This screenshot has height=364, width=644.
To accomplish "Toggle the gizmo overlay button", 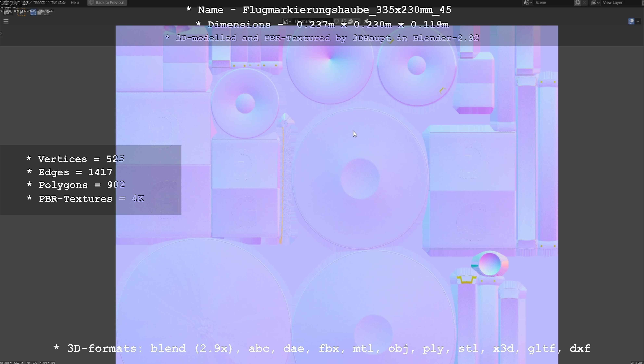I will 631,21.
